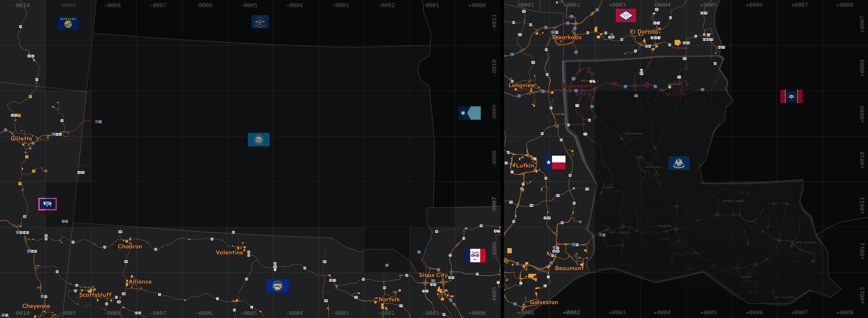Click the Texarkana city label
The height and width of the screenshot is (318, 868).
pos(566,37)
